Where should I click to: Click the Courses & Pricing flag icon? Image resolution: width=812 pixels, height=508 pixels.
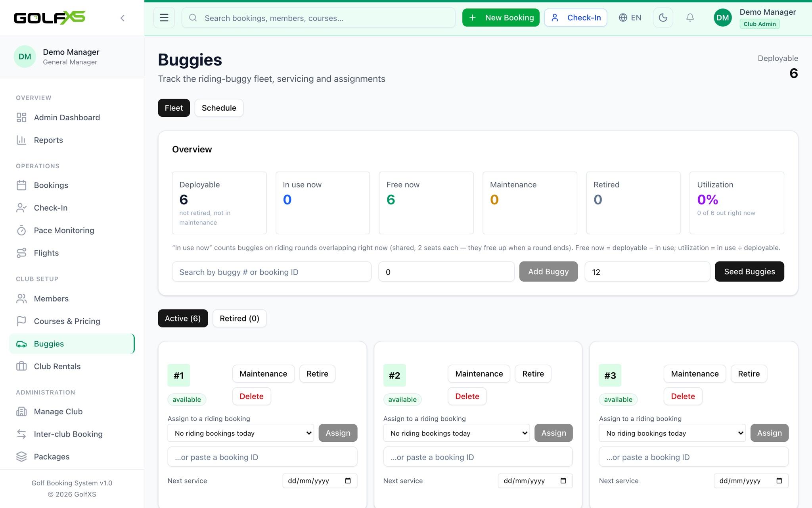pos(21,321)
